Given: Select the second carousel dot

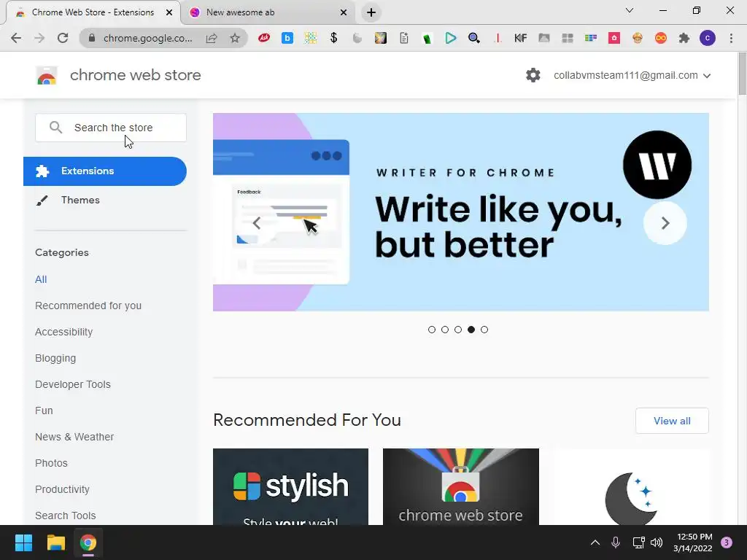Looking at the screenshot, I should pyautogui.click(x=445, y=330).
